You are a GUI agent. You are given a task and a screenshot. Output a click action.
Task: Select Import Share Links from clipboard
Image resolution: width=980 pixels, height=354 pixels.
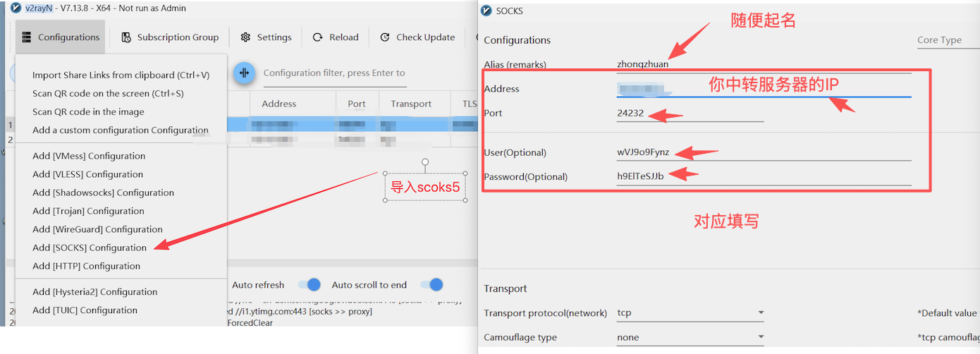coord(121,75)
